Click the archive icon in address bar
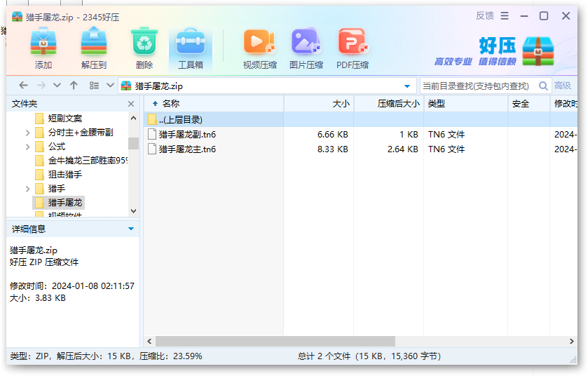This screenshot has width=588, height=376. tap(126, 86)
